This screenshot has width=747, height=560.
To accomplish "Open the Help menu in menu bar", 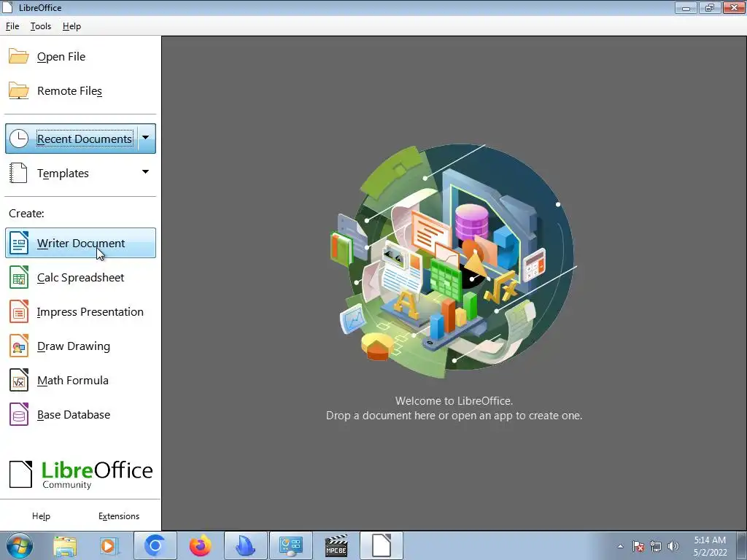I will point(71,26).
